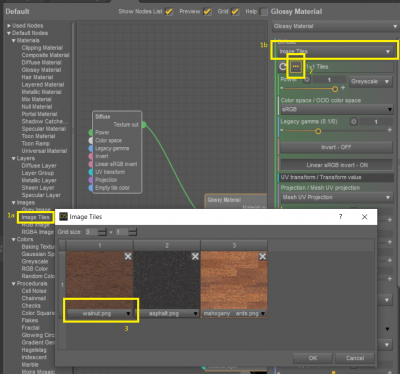Select Glossy Material in the node list

point(41,70)
